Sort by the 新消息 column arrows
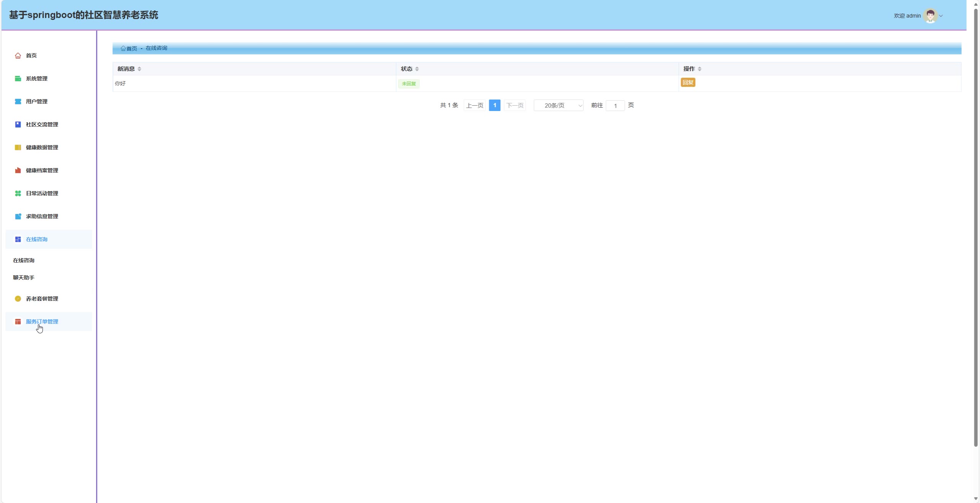 [x=139, y=69]
